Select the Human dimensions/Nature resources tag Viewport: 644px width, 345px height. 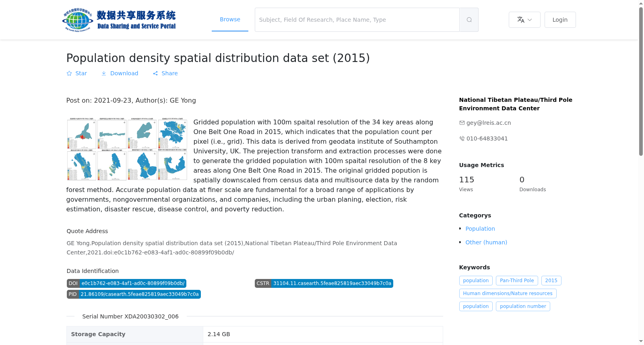[x=508, y=293]
